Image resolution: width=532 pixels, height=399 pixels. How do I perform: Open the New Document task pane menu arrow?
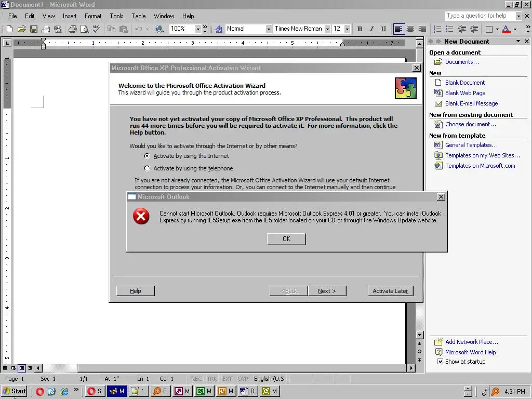pyautogui.click(x=518, y=42)
